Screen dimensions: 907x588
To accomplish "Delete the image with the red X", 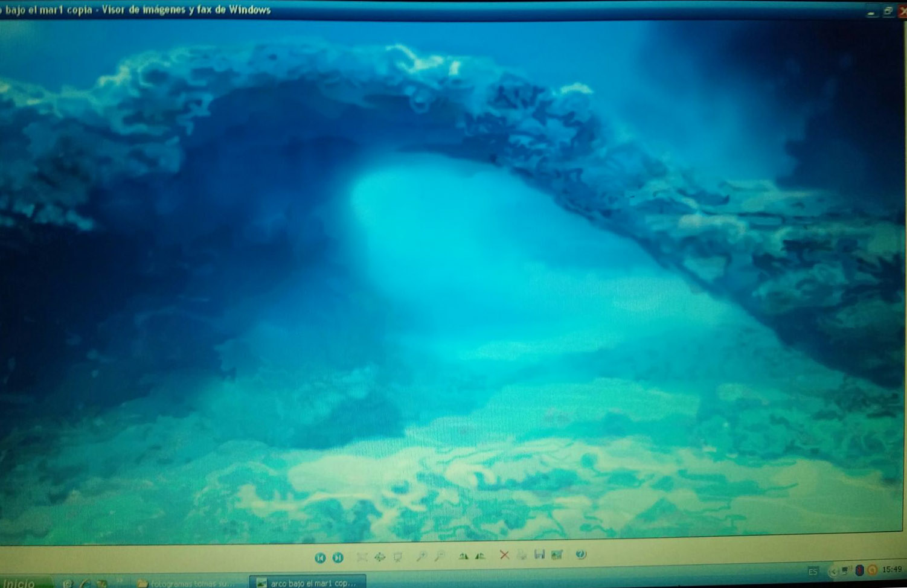I will [x=505, y=555].
